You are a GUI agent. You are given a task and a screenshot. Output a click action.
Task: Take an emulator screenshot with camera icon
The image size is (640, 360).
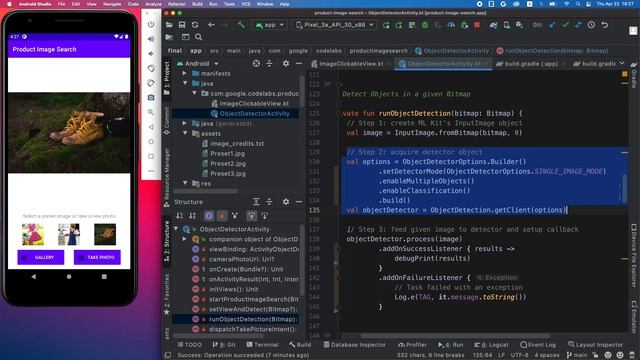(151, 98)
